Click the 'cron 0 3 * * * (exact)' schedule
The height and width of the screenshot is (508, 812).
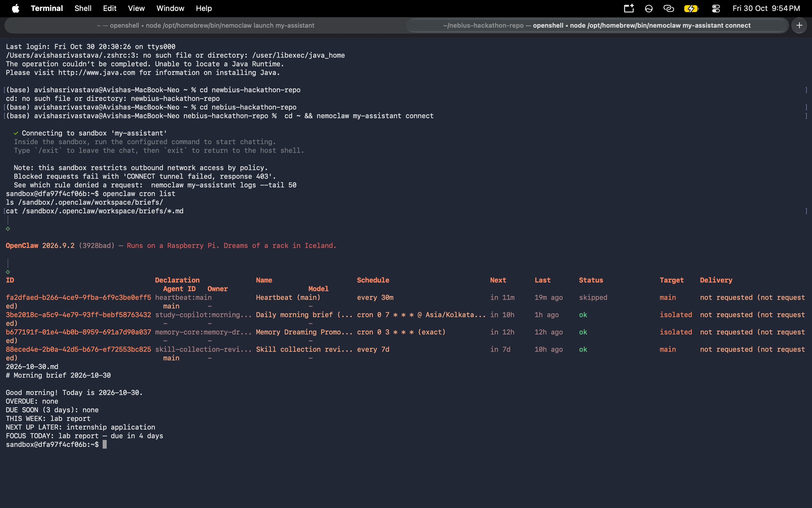[401, 332]
